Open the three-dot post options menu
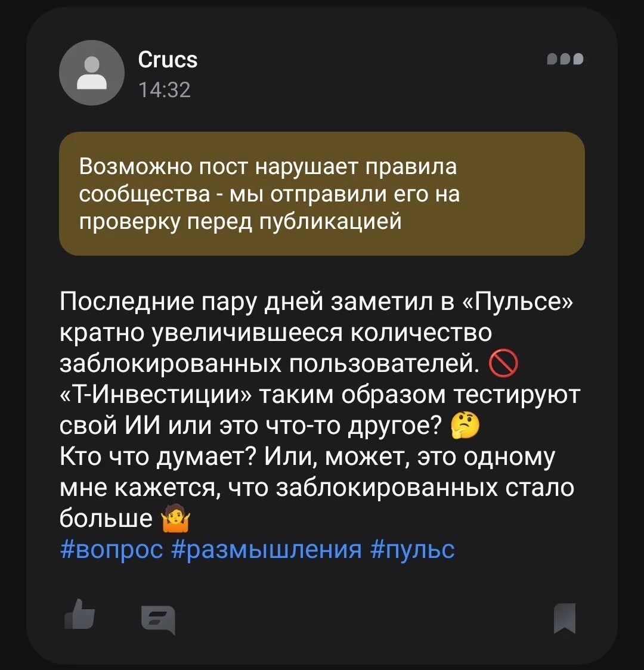Screen dimensions: 644x670 point(565,59)
